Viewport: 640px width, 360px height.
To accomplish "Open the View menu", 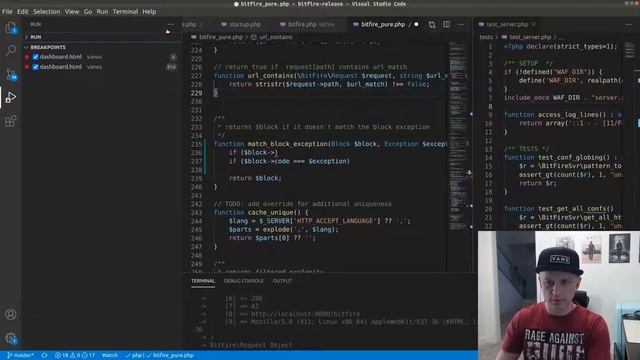I will pyautogui.click(x=72, y=12).
